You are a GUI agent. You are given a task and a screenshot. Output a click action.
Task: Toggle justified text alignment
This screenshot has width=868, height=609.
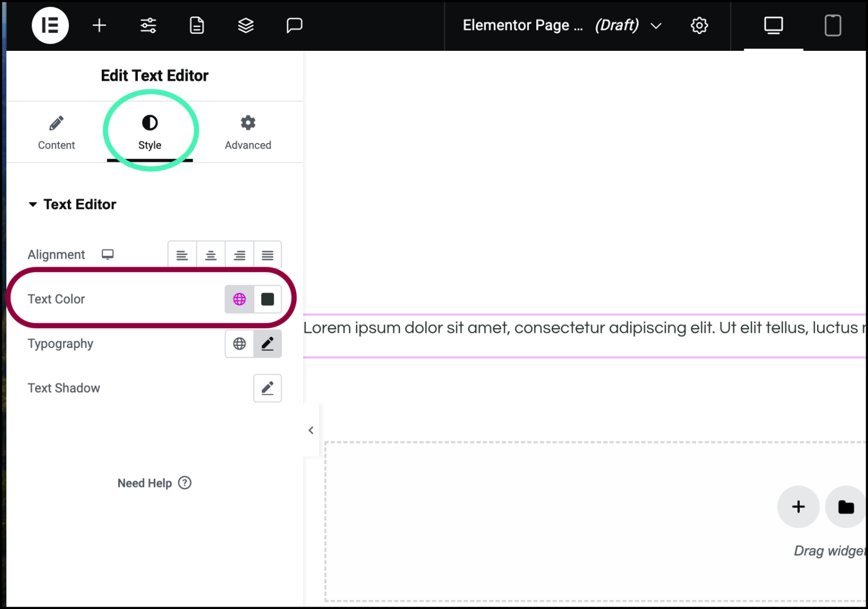pos(267,254)
